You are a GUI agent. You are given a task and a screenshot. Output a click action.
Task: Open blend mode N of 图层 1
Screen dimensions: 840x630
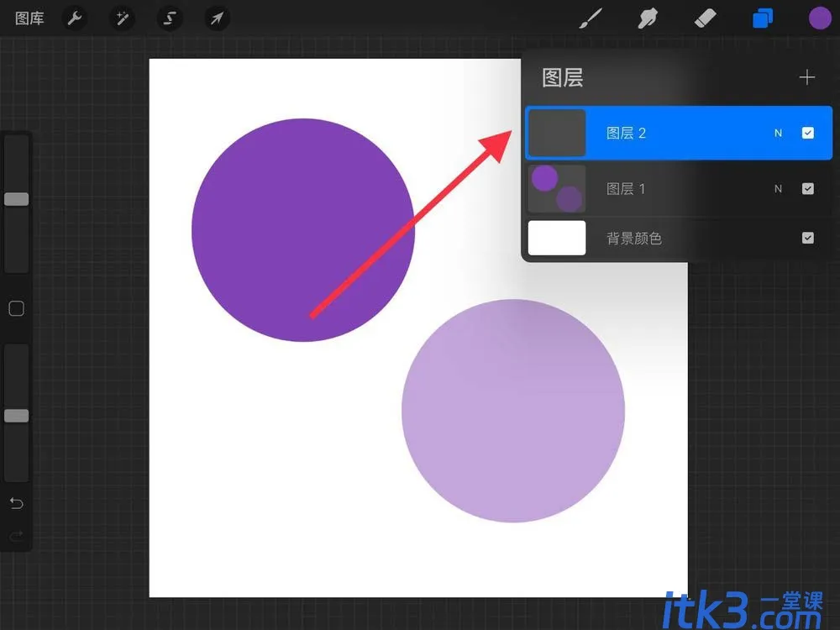click(778, 188)
